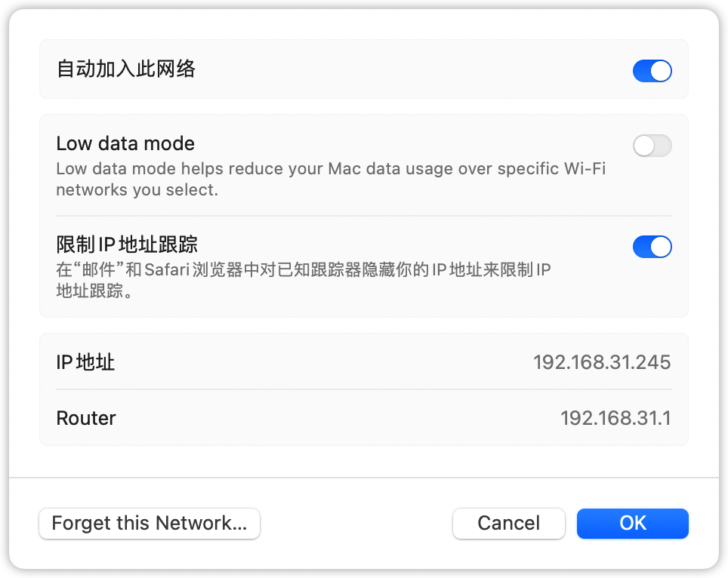The image size is (728, 578).
Task: Click the 限制IP地址跟踪 Chinese description text
Action: [x=304, y=279]
